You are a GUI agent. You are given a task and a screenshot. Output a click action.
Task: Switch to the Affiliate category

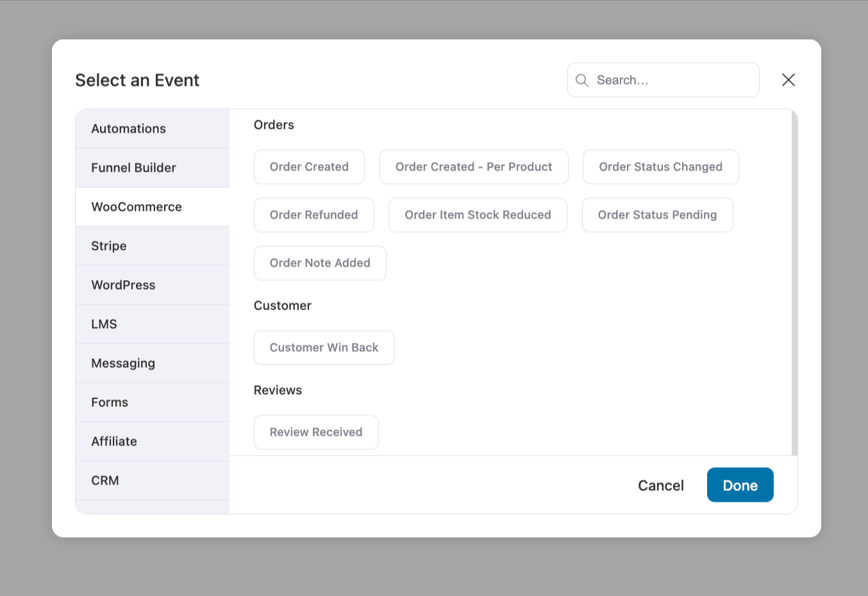click(114, 441)
